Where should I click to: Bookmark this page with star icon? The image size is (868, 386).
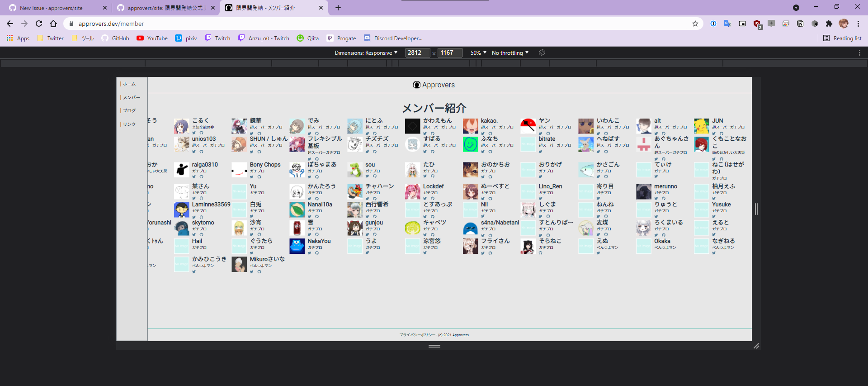click(695, 24)
